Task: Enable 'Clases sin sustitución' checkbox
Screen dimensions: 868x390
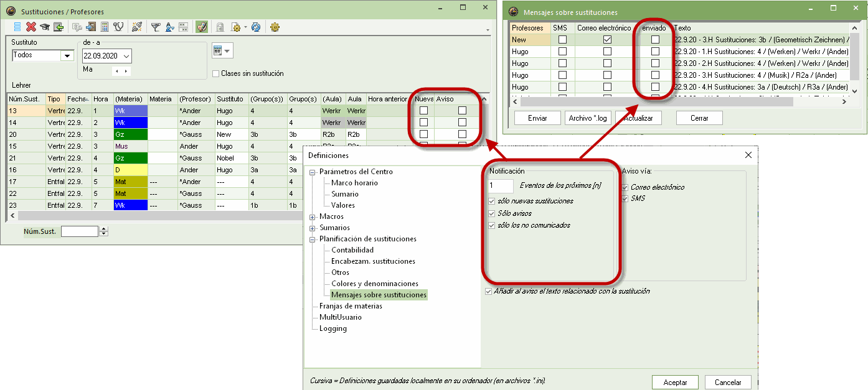Action: 216,73
